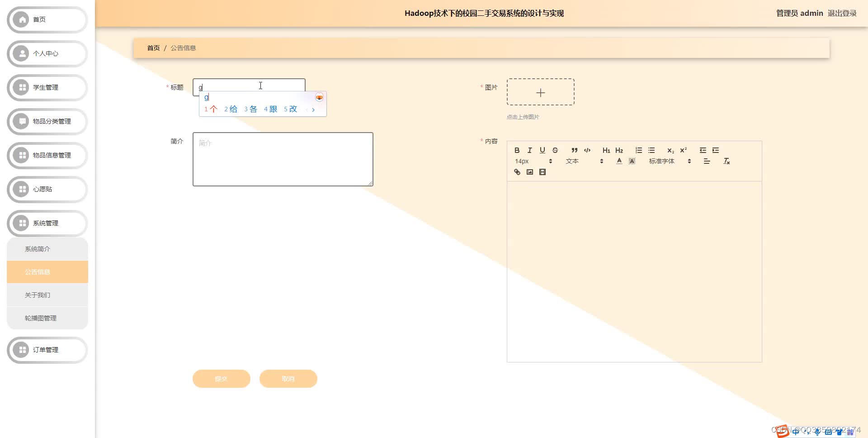Toggle italic formatting in the editor
The width and height of the screenshot is (868, 438).
coord(529,150)
